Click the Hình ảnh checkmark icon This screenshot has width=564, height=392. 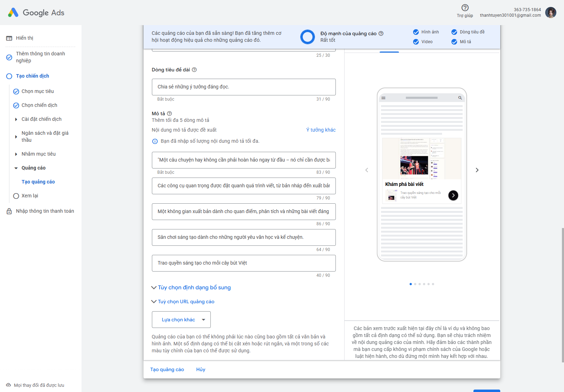[x=416, y=32]
